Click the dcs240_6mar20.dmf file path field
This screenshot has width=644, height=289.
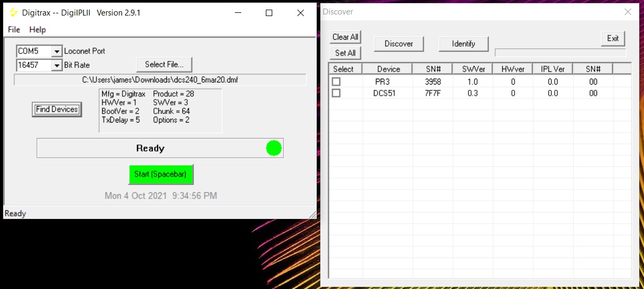[x=160, y=80]
